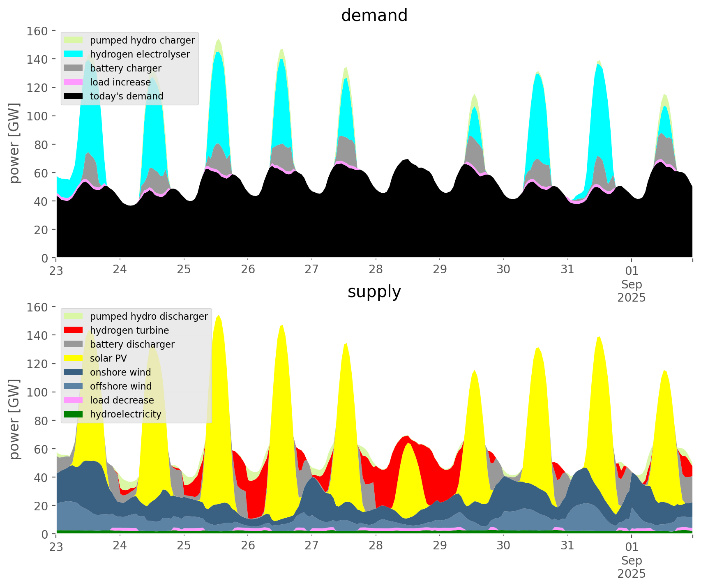
Task: Click the "supply" chart title
Action: point(374,292)
